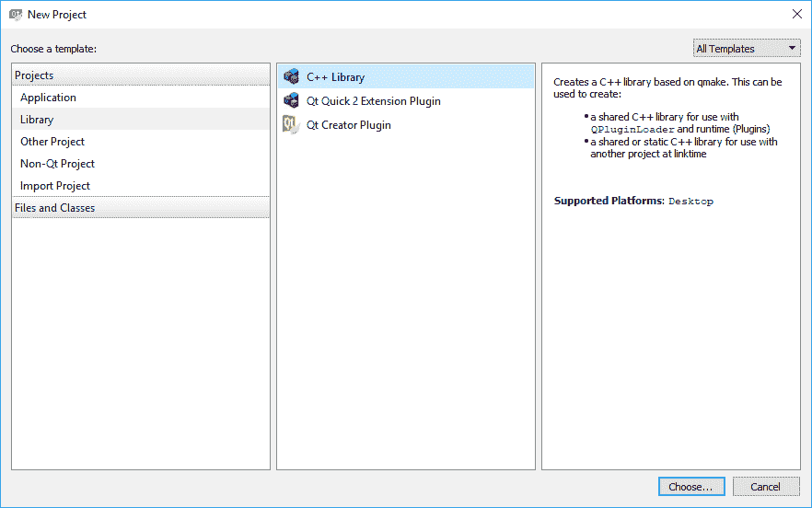Select the Library category
This screenshot has width=812, height=508.
tap(140, 119)
